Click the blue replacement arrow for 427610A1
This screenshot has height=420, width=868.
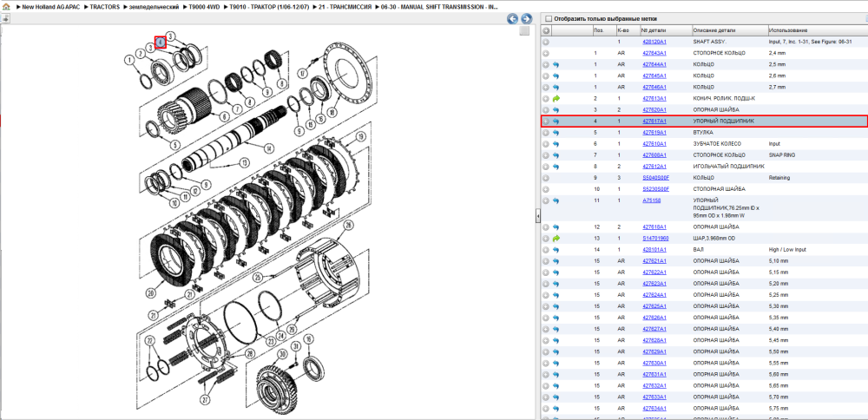[556, 144]
